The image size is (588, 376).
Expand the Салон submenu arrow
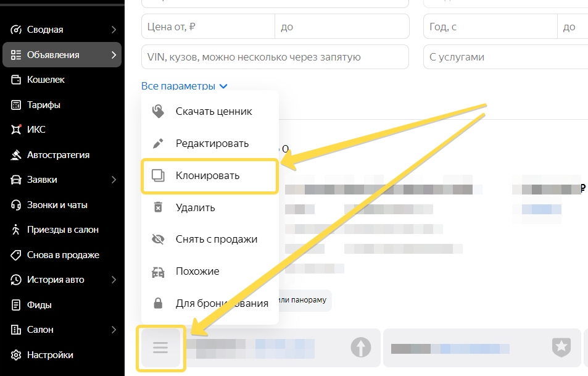tap(114, 330)
